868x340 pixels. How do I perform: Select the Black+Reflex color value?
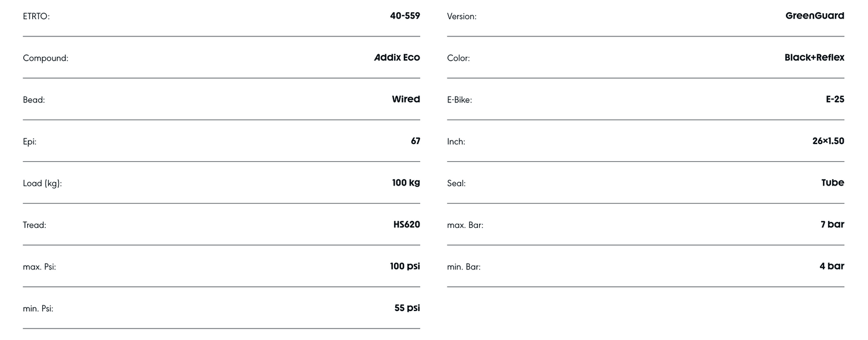tap(814, 58)
